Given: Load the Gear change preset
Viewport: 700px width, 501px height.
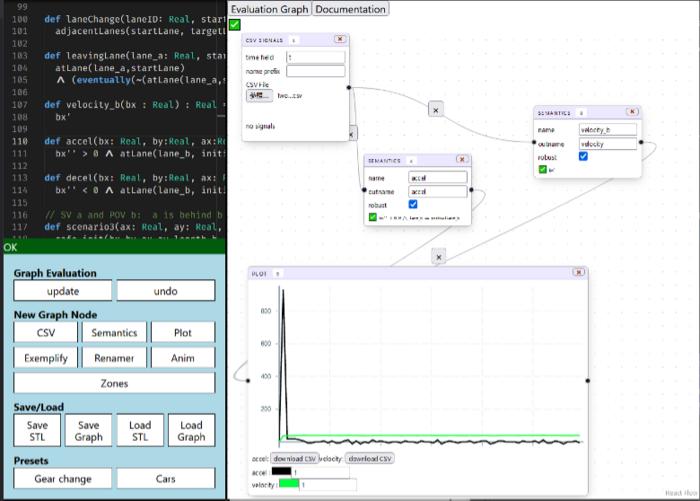Looking at the screenshot, I should (62, 479).
